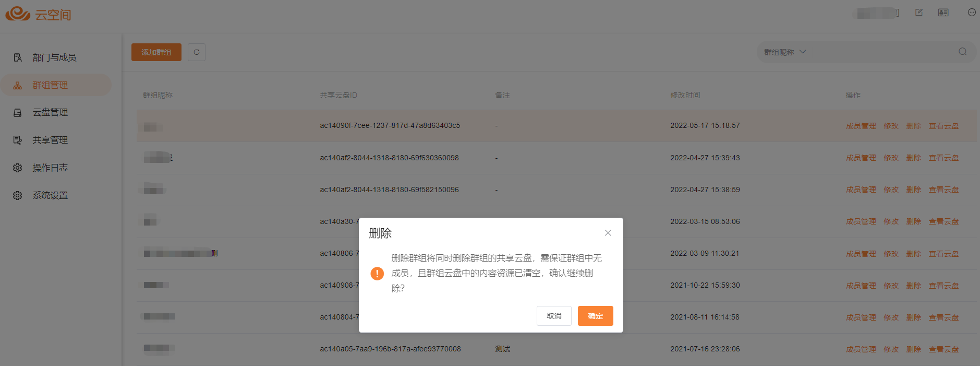Go to 操作日志 in the sidebar
The image size is (980, 366).
point(50,168)
